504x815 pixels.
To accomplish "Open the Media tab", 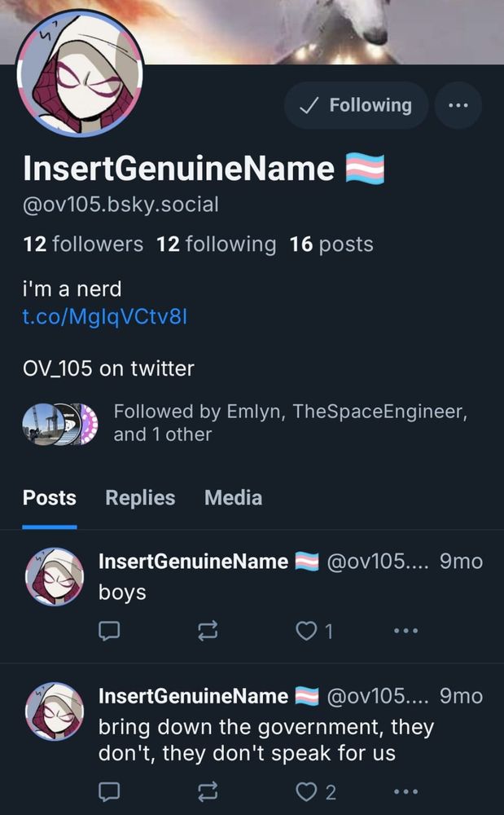I will pos(233,498).
